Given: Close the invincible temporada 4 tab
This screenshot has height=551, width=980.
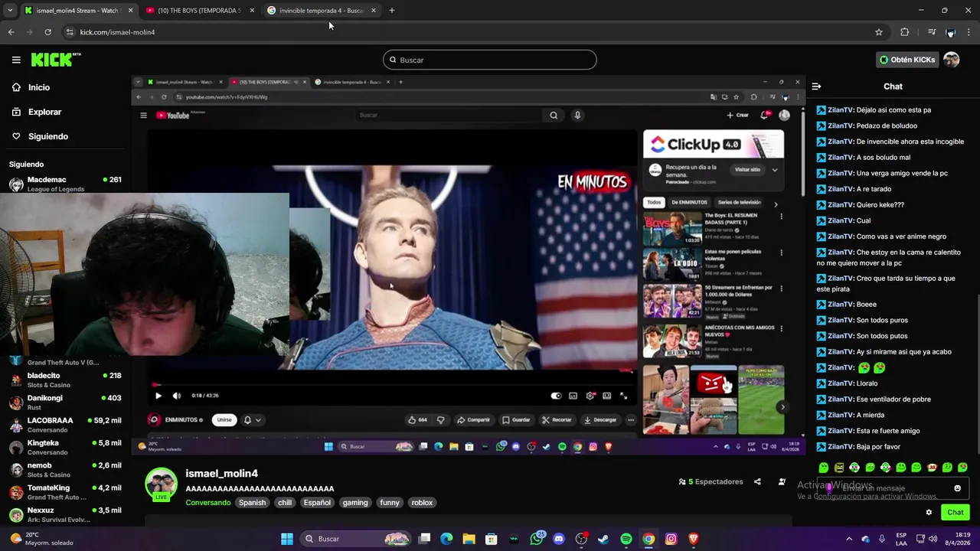Looking at the screenshot, I should click(373, 11).
